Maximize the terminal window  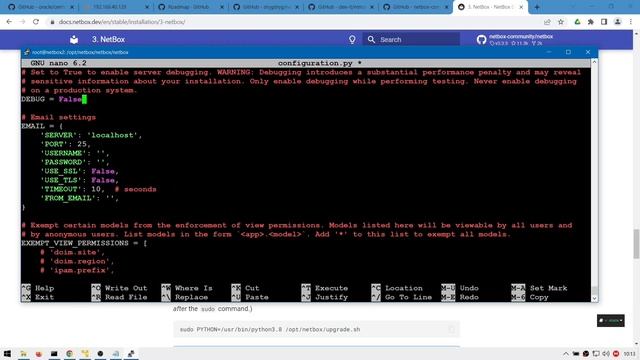(568, 52)
